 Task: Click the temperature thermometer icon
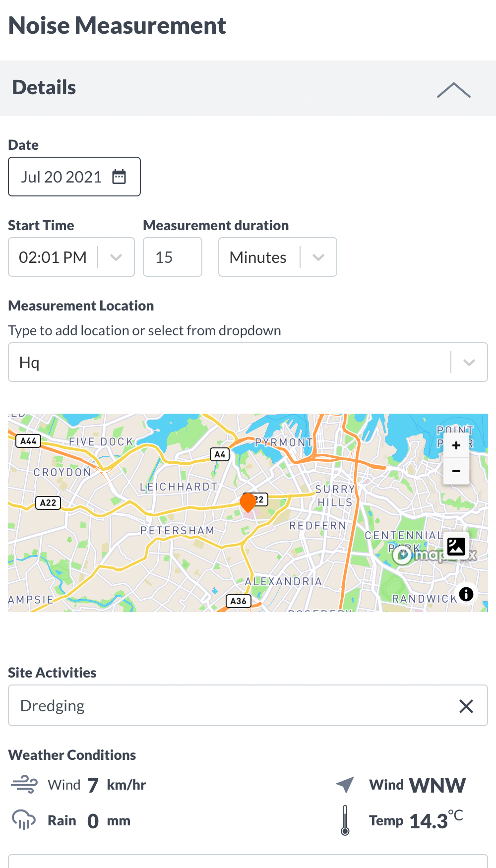point(345,820)
